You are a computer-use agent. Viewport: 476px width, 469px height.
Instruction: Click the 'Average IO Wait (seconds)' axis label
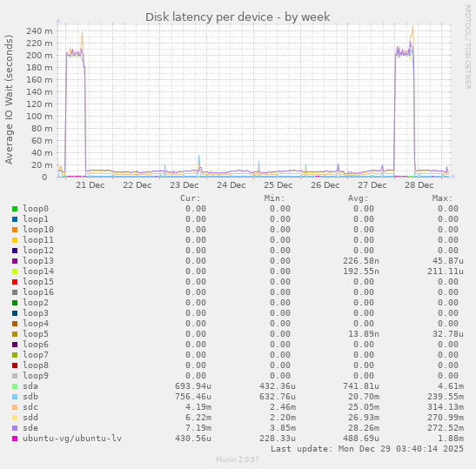9,99
